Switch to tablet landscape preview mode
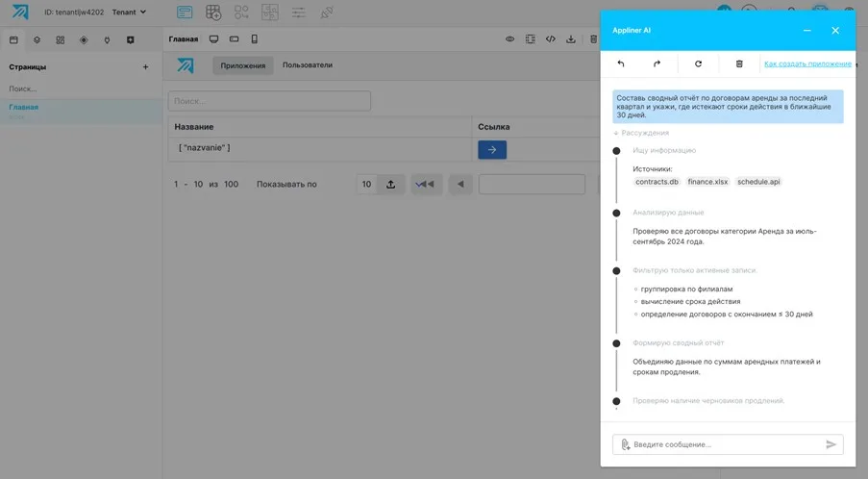The width and height of the screenshot is (868, 479). click(x=235, y=38)
